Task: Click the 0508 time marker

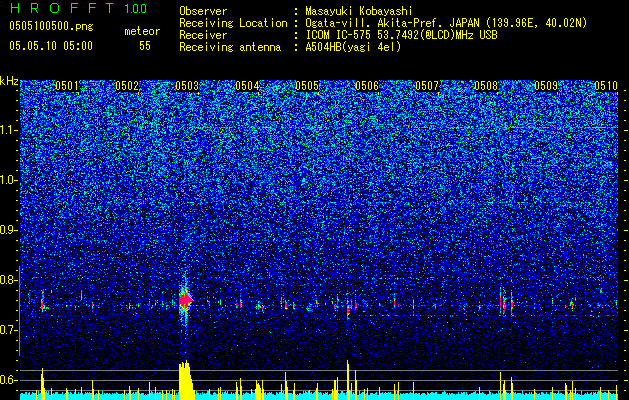Action: click(x=487, y=86)
